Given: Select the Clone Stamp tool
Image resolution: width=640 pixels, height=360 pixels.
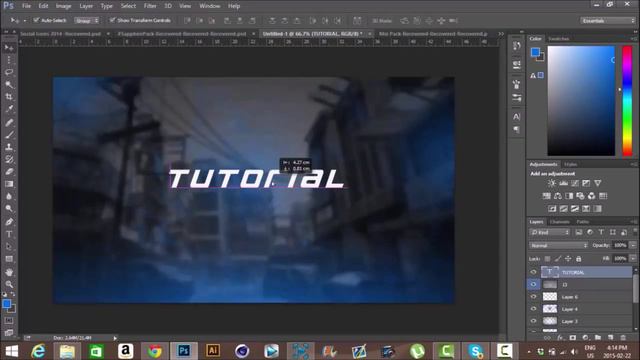Looking at the screenshot, I should click(9, 147).
